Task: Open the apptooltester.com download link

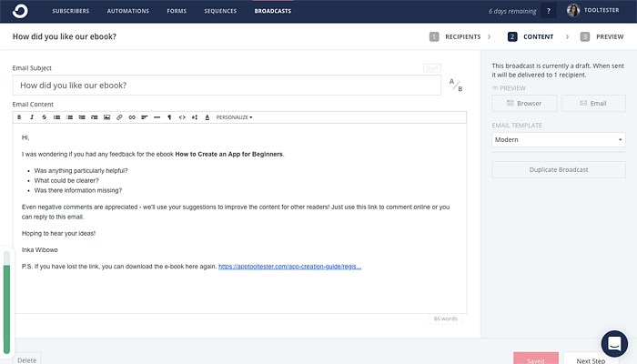Action: coord(289,267)
